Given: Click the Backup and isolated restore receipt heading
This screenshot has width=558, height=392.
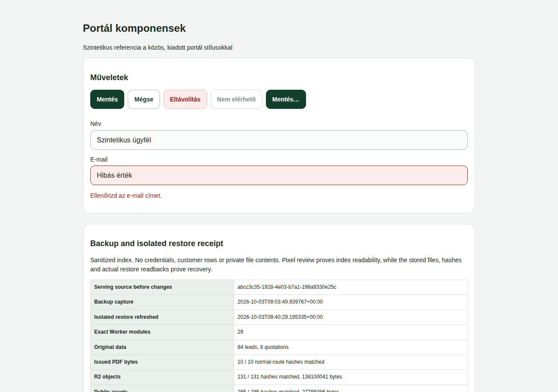Looking at the screenshot, I should coord(157,243).
